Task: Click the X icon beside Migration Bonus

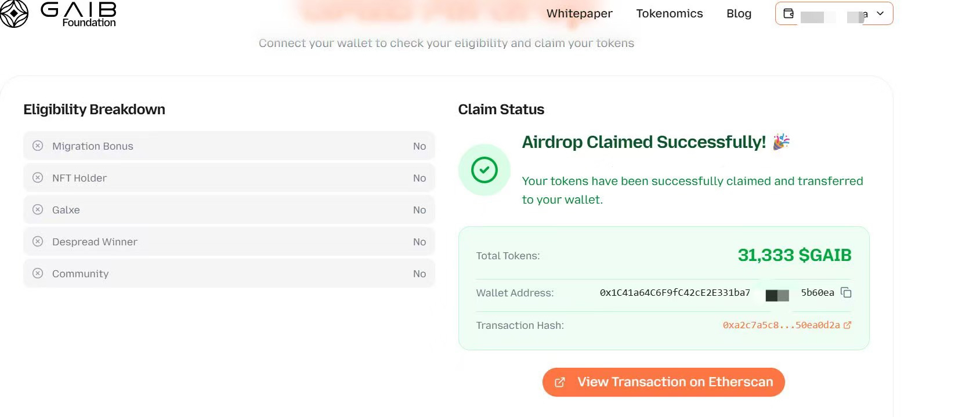Action: point(38,146)
